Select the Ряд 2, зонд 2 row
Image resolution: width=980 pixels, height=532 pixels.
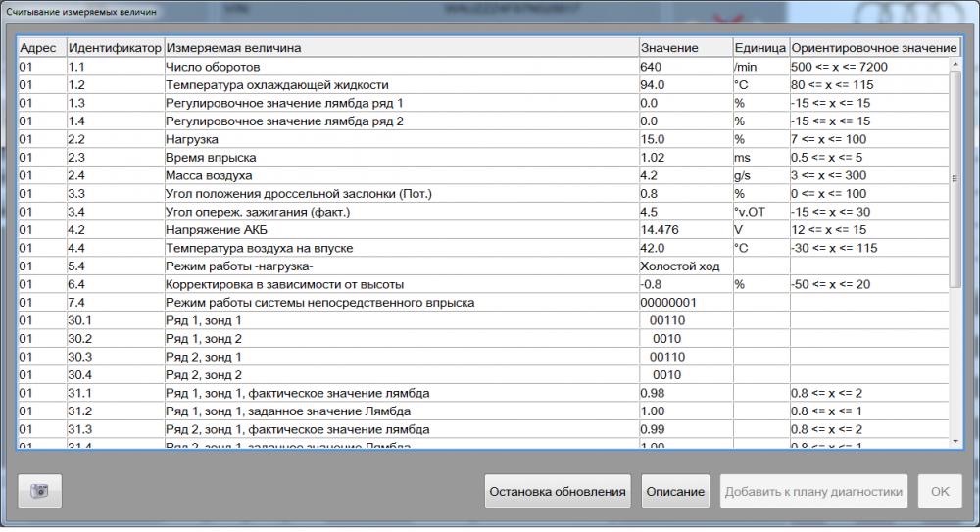coord(483,374)
